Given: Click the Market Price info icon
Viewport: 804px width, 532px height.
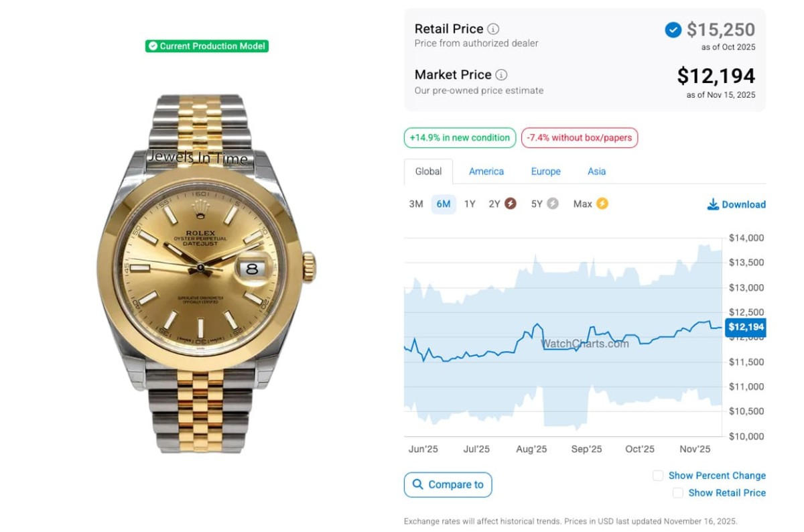Looking at the screenshot, I should [x=501, y=74].
